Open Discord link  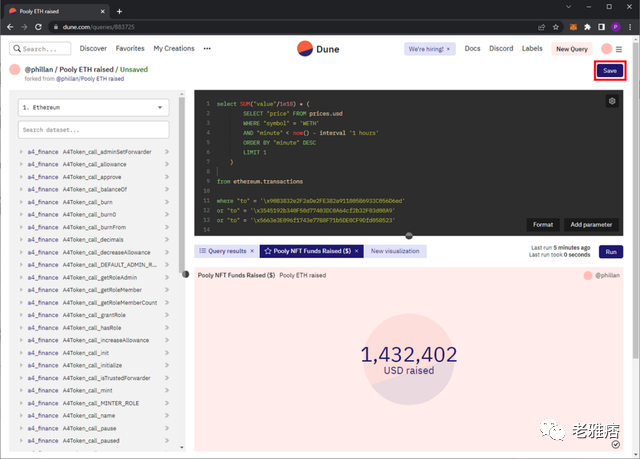click(501, 49)
